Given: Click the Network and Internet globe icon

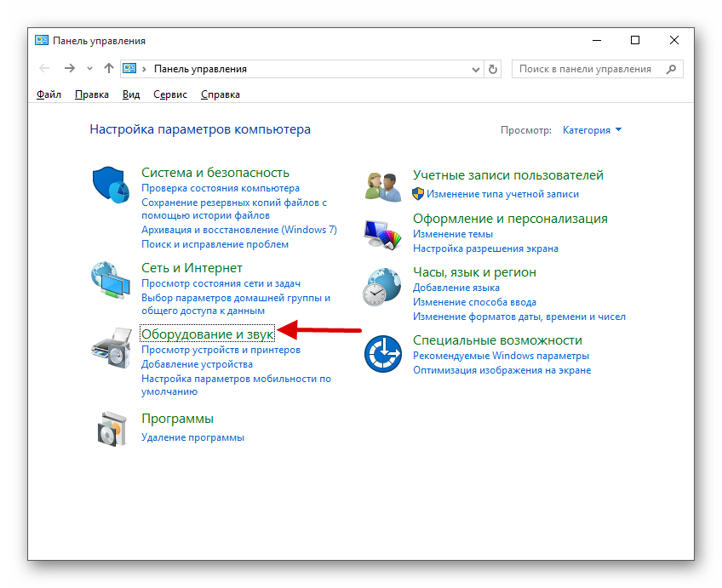Looking at the screenshot, I should click(x=111, y=280).
